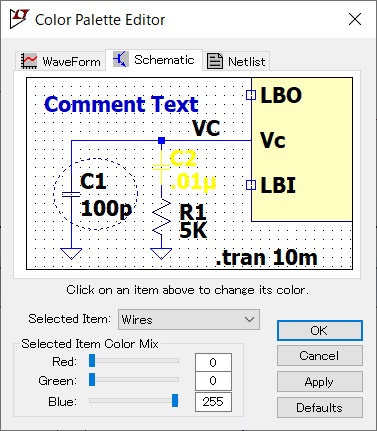377x431 pixels.
Task: Switch to the Netlist tab
Action: pyautogui.click(x=236, y=61)
